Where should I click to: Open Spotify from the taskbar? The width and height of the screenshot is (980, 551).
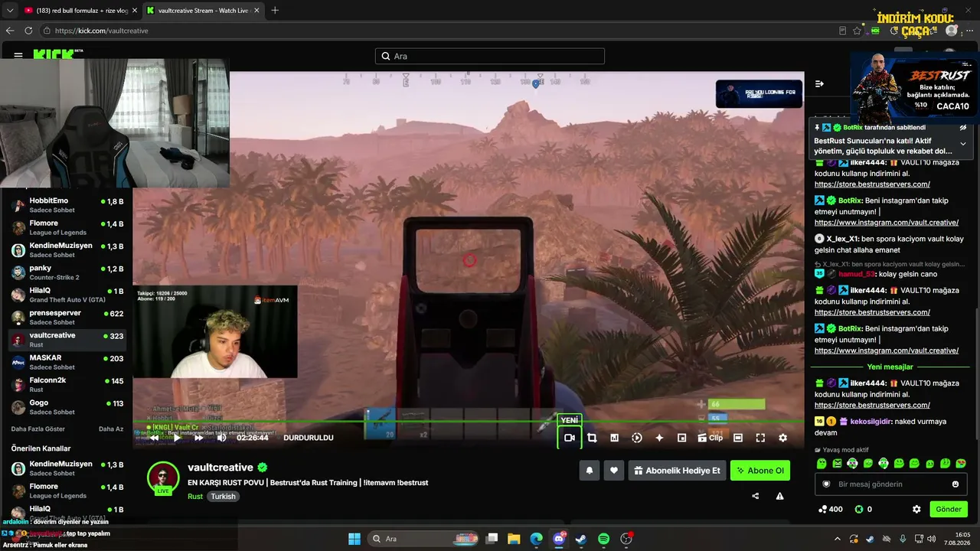(x=603, y=539)
